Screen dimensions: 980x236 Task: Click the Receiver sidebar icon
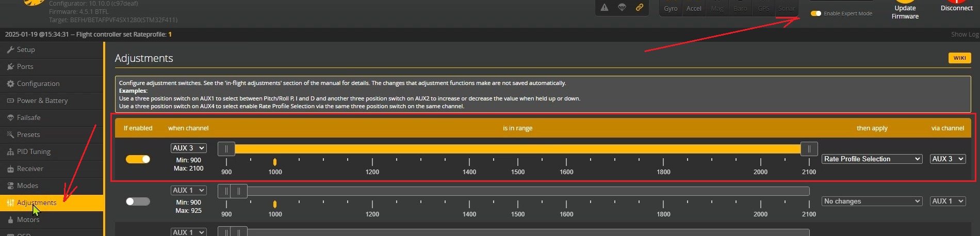[10, 168]
